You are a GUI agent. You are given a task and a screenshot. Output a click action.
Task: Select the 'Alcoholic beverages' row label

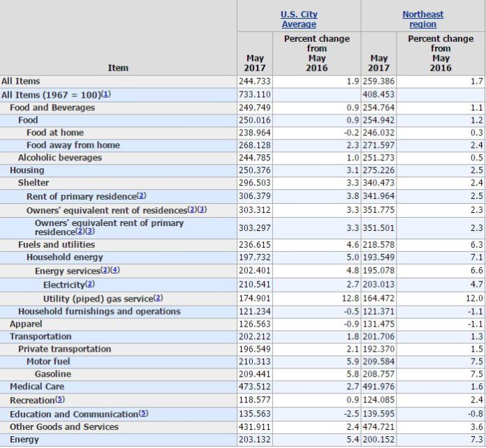tap(60, 158)
